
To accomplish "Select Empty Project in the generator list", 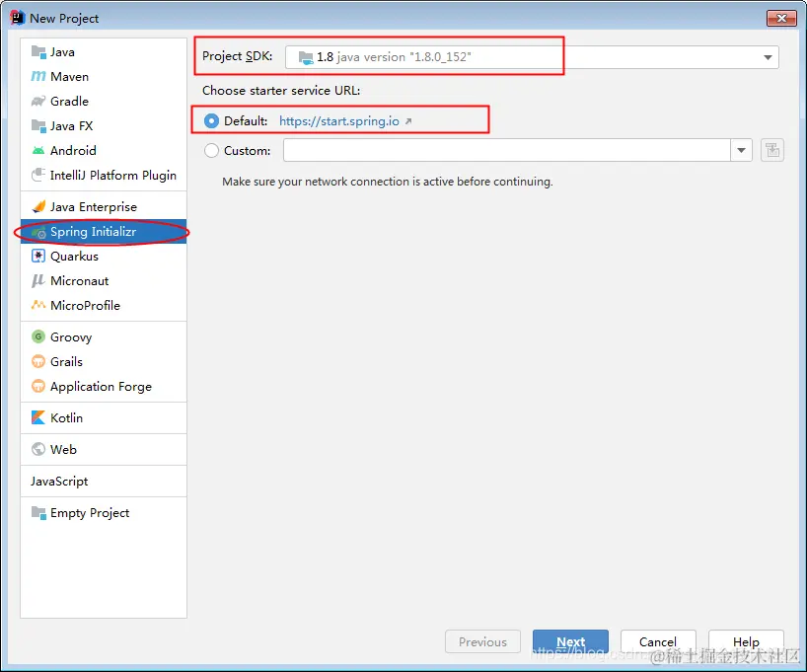I will [x=104, y=513].
